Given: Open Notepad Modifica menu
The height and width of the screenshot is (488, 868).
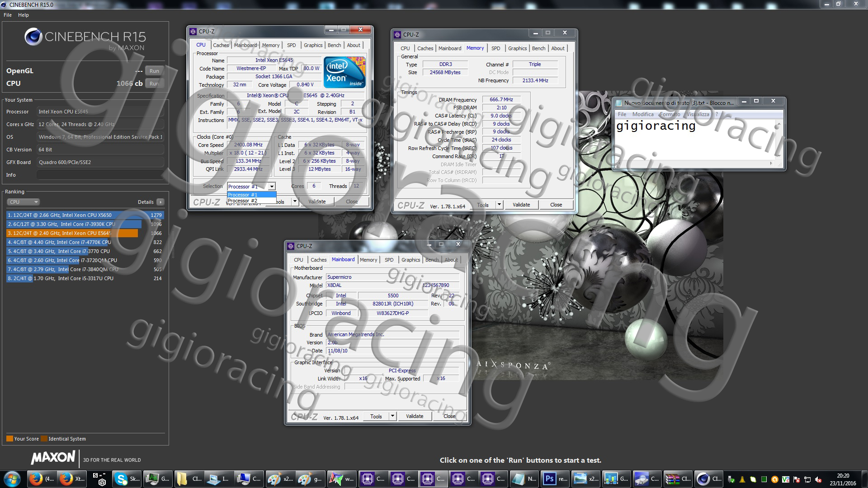Looking at the screenshot, I should tap(643, 114).
